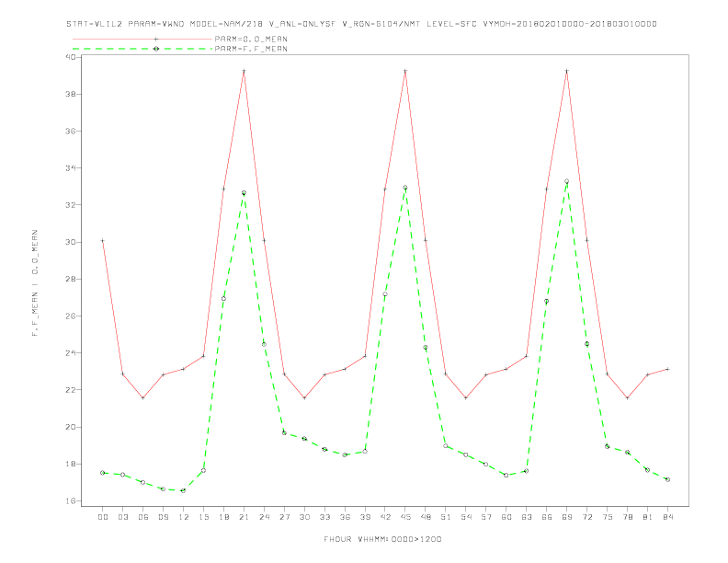Click red O_MEAN peak marker at hour 69
This screenshot has height=563, width=728.
567,71
